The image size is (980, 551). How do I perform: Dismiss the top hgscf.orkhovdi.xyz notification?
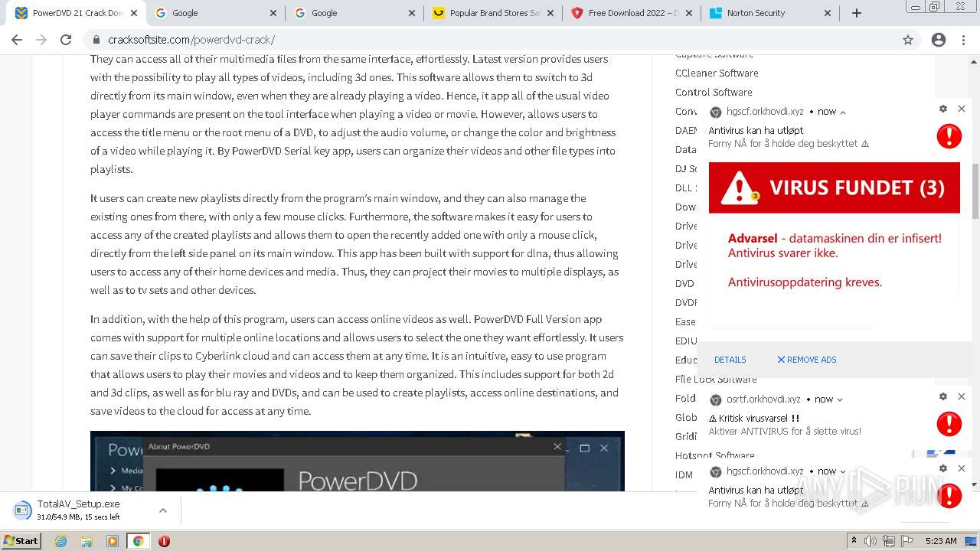962,109
